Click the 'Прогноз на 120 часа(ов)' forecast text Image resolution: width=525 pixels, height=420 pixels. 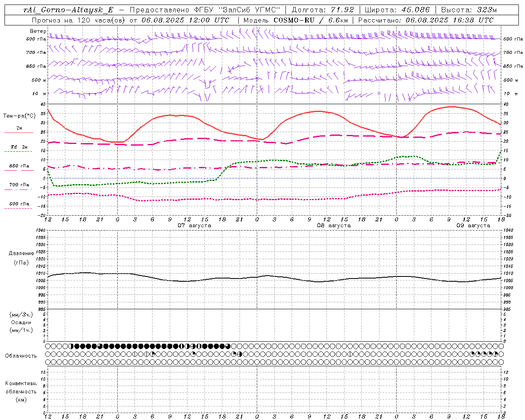[79, 20]
